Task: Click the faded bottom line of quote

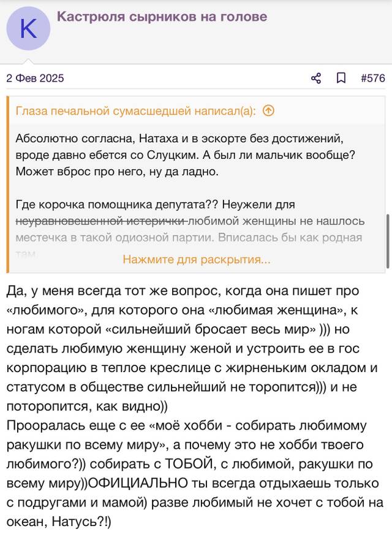Action: 26,254
